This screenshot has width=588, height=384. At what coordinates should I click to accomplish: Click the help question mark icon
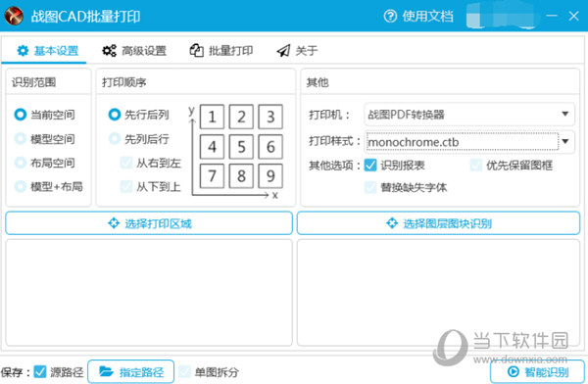(390, 16)
